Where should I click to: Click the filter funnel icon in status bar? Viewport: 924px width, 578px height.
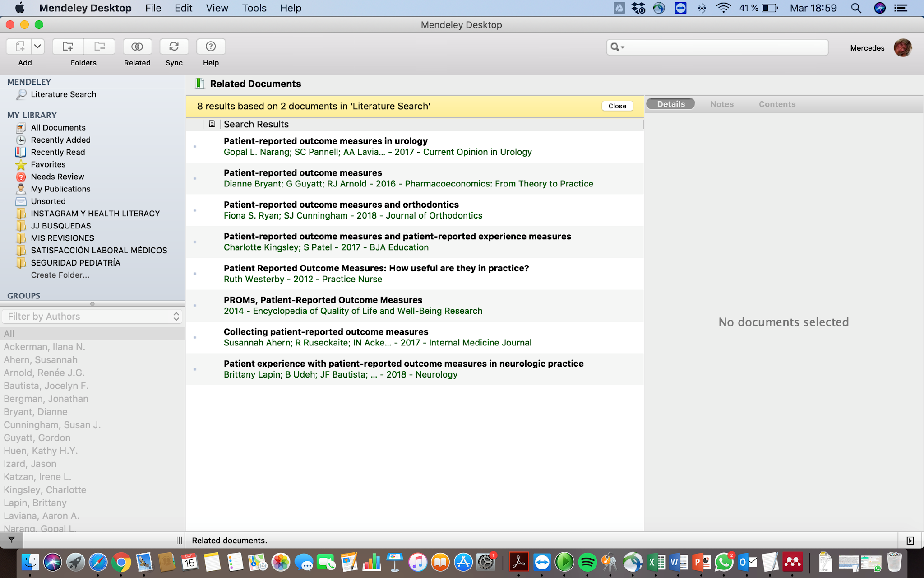click(x=11, y=540)
